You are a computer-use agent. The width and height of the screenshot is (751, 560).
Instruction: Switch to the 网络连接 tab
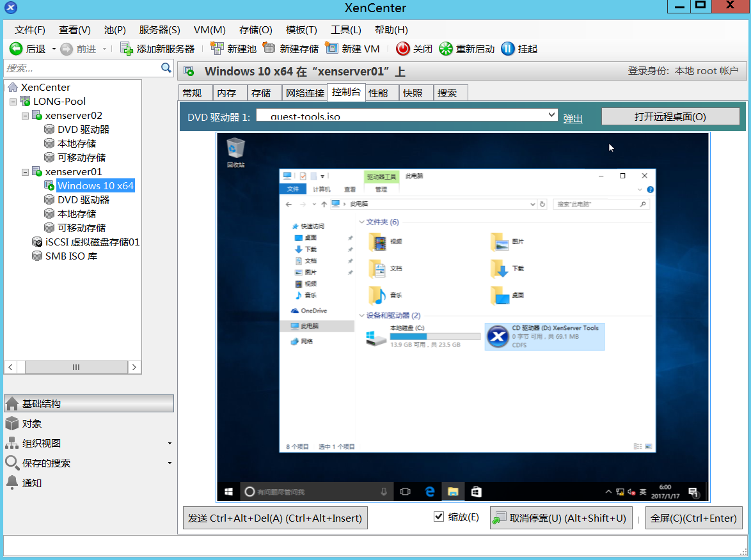point(304,93)
